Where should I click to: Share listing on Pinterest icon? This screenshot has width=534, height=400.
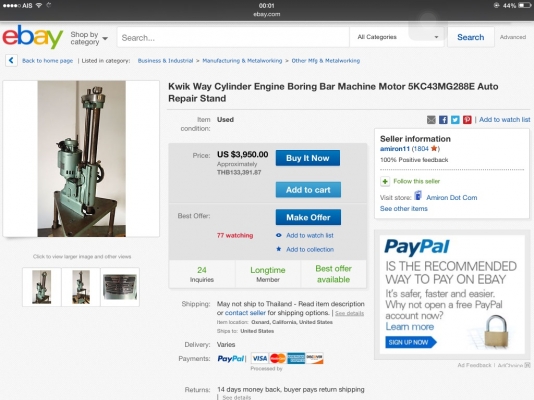(x=467, y=120)
